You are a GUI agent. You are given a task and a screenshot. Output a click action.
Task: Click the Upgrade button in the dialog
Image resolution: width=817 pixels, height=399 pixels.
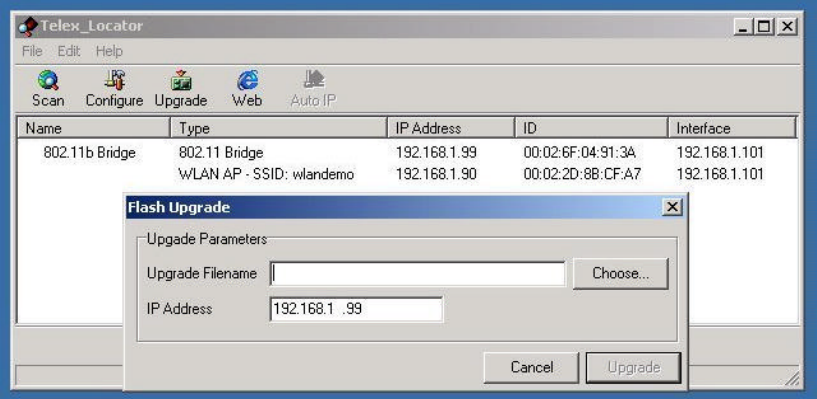(x=634, y=367)
